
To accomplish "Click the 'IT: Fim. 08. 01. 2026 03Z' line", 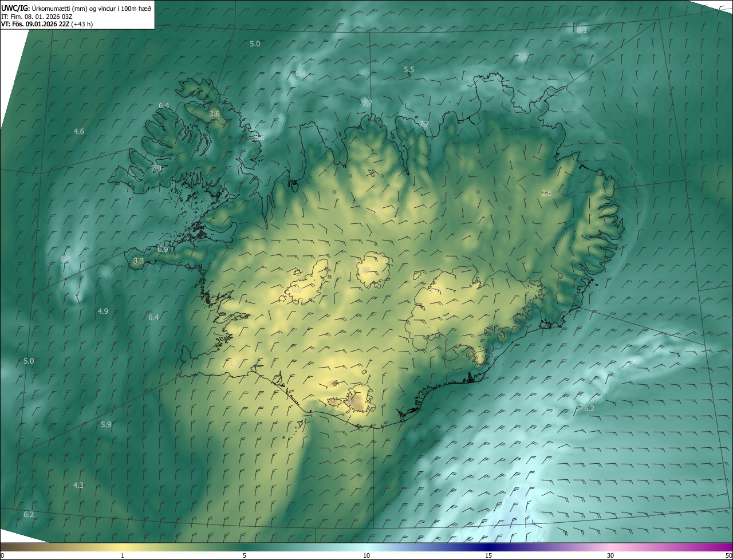I will [x=37, y=17].
